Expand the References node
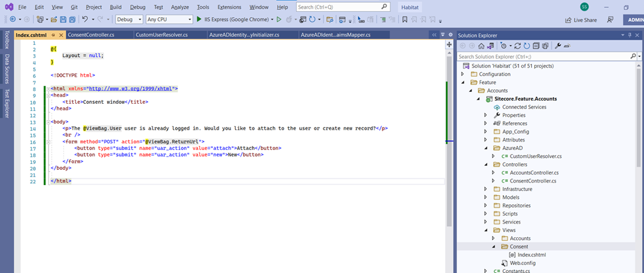The image size is (644, 273). point(486,124)
